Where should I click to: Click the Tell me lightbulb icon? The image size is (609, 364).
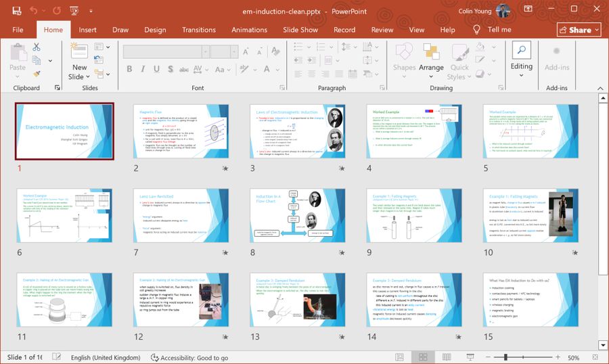[x=476, y=30]
